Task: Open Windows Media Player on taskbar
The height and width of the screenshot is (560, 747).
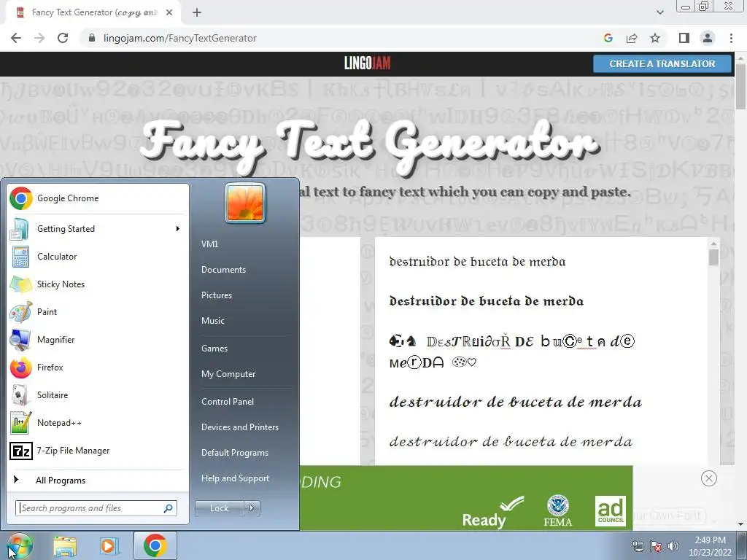Action: [109, 545]
